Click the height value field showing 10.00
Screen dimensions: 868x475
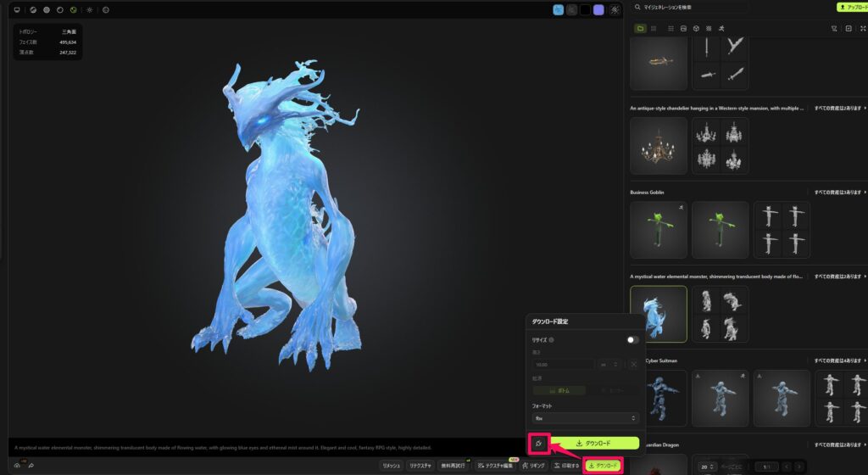coord(563,364)
